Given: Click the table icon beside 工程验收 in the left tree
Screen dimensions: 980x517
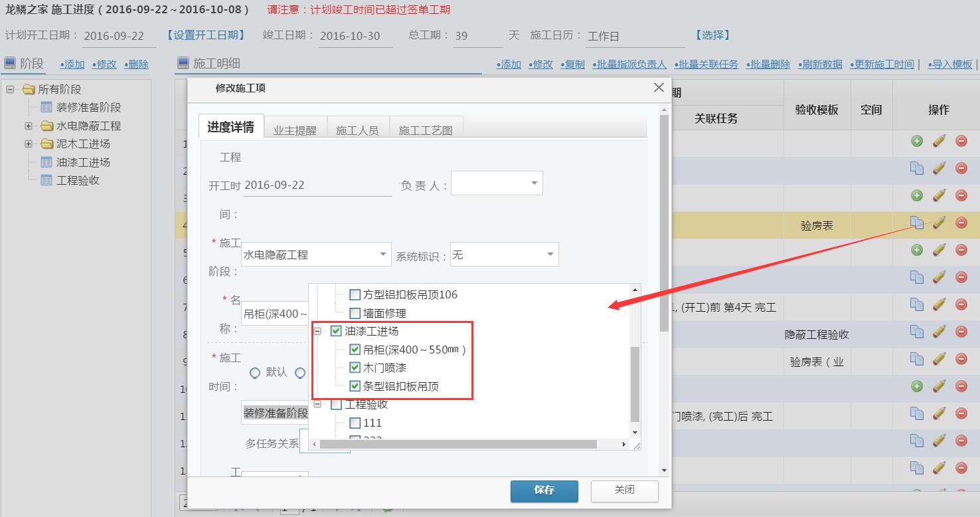Looking at the screenshot, I should (46, 180).
